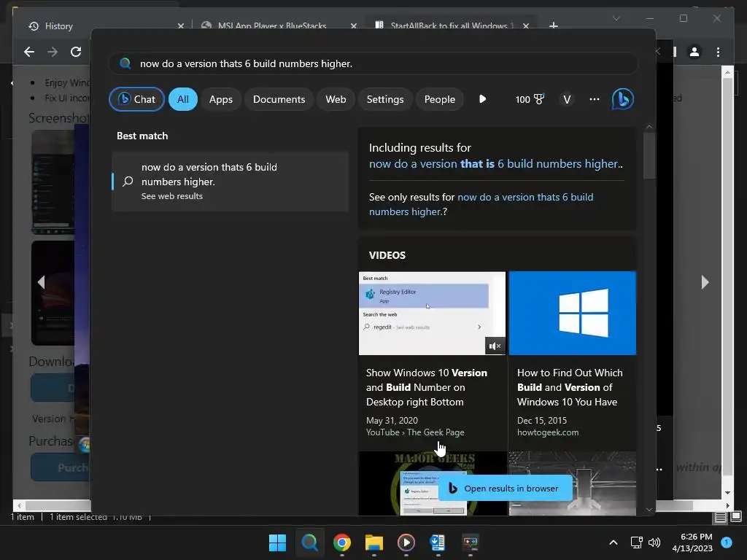Open the Windows logo video thumbnail
This screenshot has width=747, height=560.
572,313
